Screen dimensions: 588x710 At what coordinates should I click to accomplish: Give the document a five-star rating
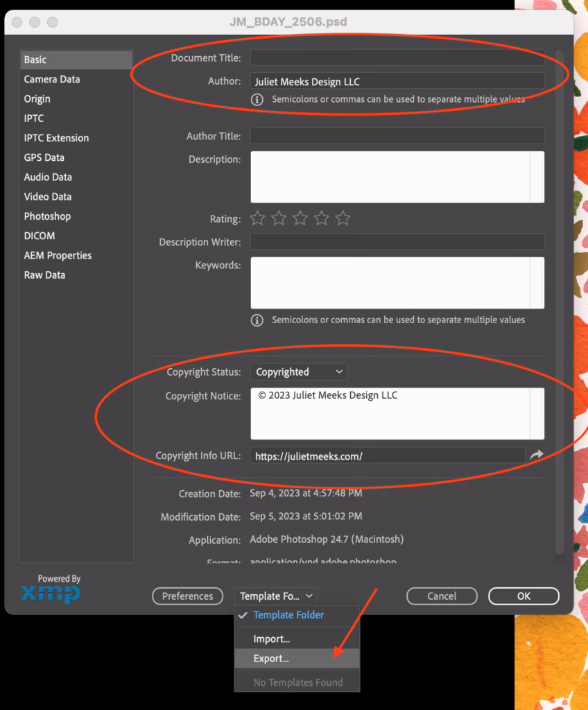click(343, 218)
